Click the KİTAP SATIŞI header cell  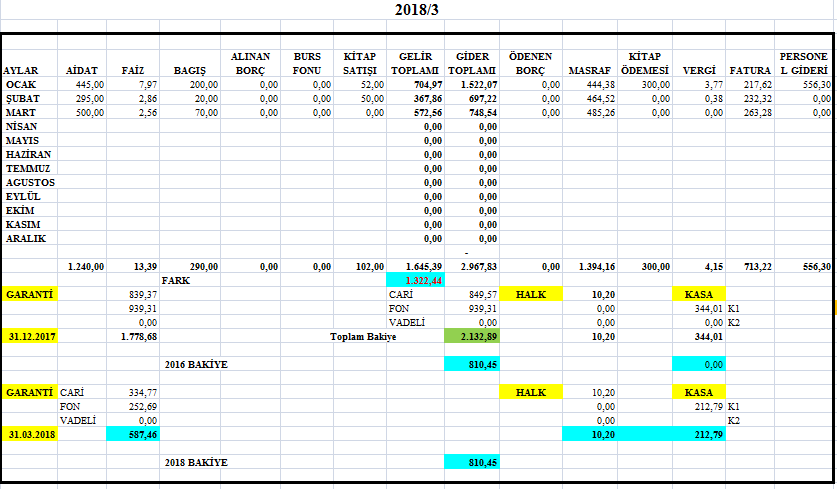(x=360, y=64)
